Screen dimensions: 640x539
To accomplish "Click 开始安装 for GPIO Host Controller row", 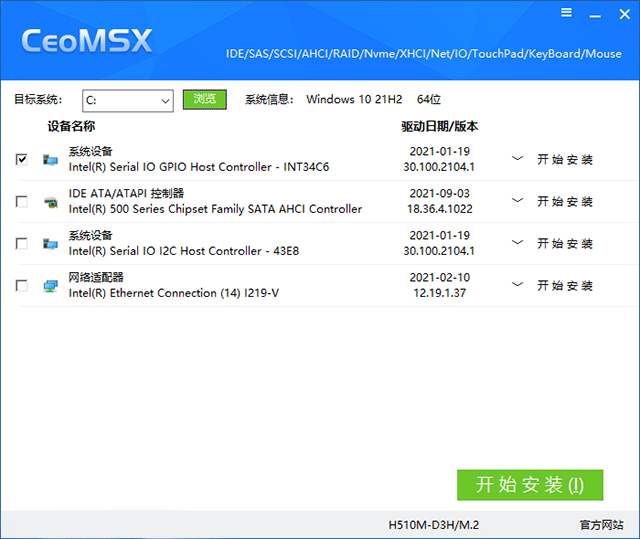I will tap(565, 159).
